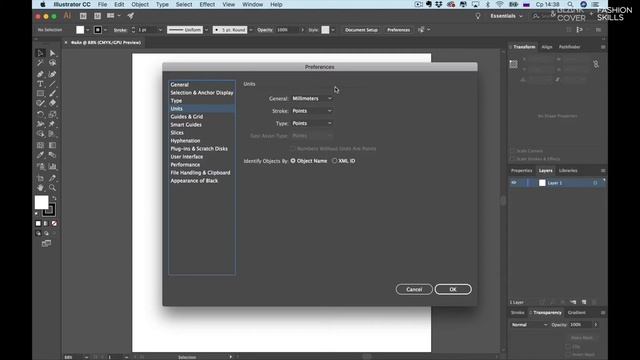Select the Column Graph tool
The height and width of the screenshot is (360, 640).
[x=53, y=167]
